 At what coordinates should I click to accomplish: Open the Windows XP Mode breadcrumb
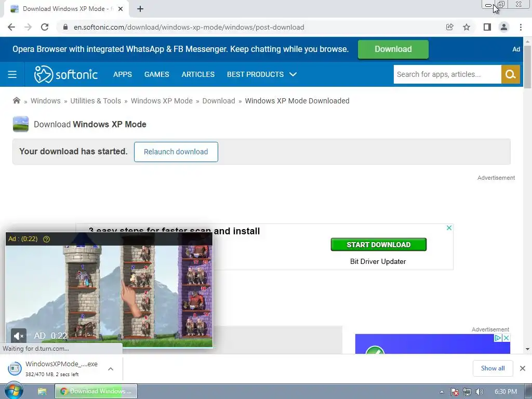click(162, 101)
